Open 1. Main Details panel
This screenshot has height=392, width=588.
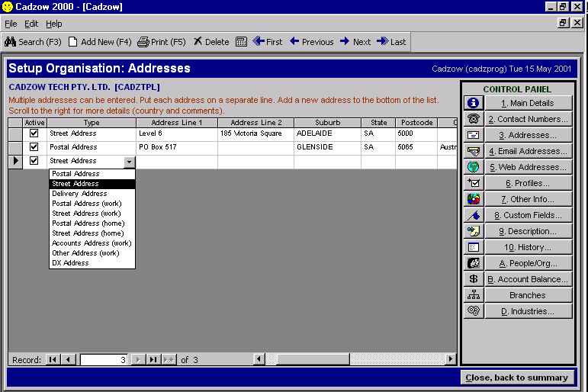pos(528,103)
